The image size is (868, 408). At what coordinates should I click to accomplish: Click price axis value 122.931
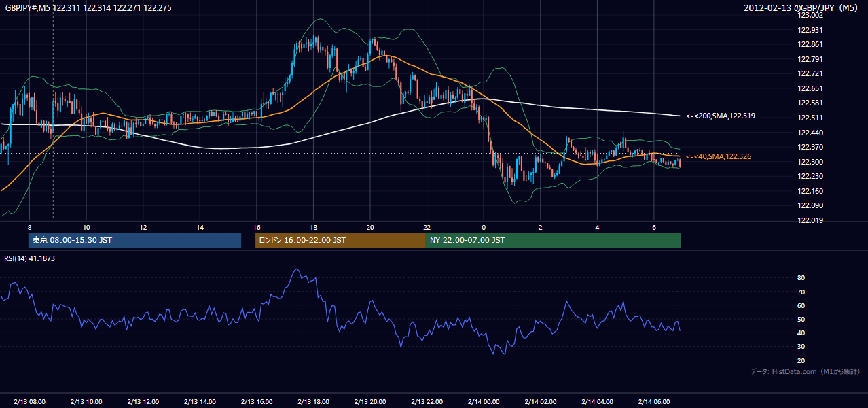(x=810, y=30)
